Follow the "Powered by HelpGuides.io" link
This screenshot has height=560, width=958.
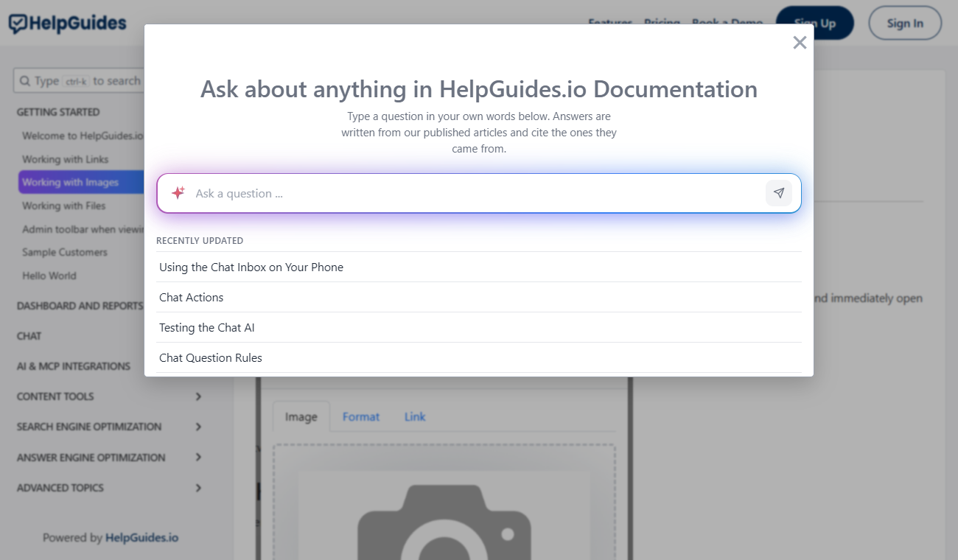[111, 538]
